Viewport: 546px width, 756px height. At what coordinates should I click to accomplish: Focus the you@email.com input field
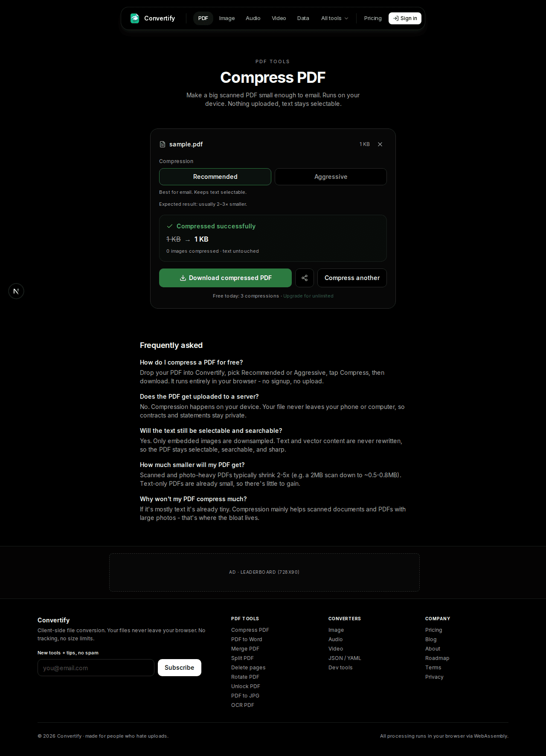pyautogui.click(x=96, y=668)
